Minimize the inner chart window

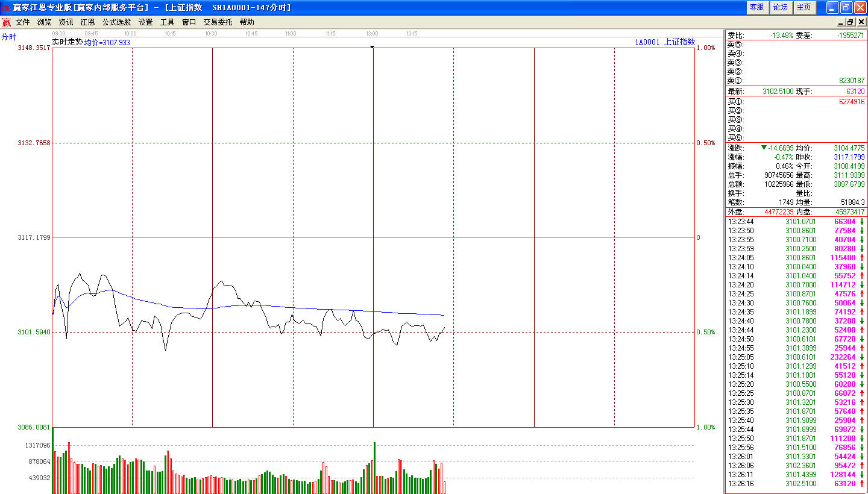click(840, 22)
